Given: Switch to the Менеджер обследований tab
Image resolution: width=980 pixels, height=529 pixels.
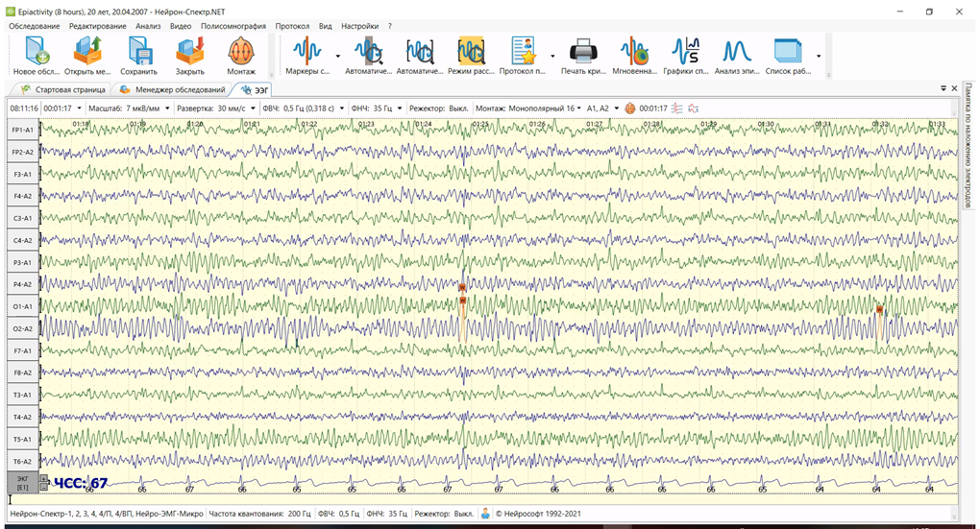Looking at the screenshot, I should pos(173,90).
